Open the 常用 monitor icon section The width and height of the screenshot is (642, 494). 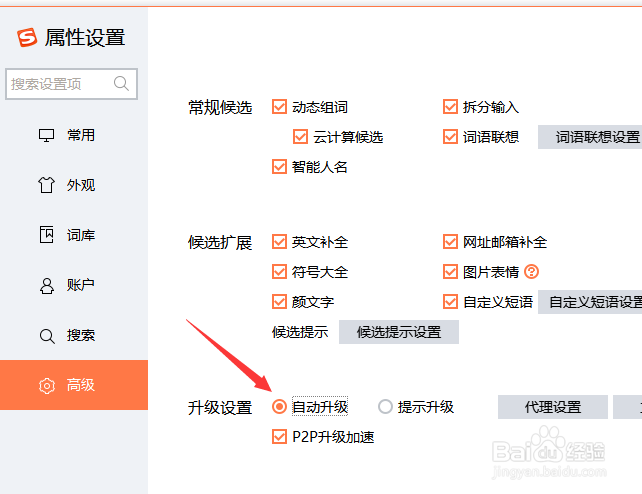click(46, 135)
